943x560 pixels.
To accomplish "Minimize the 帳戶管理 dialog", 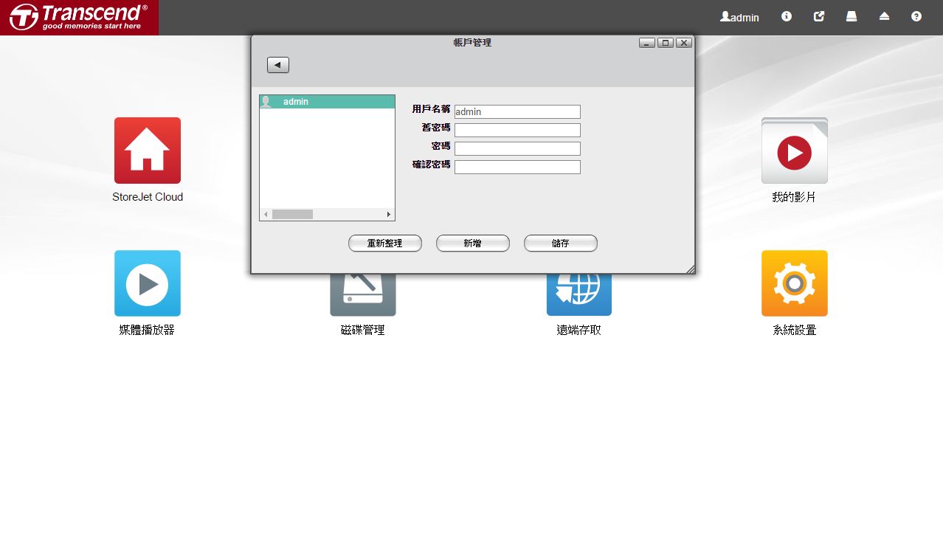I will pyautogui.click(x=647, y=43).
